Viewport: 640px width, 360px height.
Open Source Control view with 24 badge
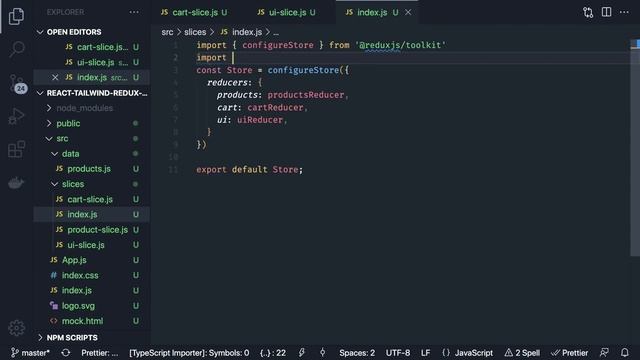16,83
